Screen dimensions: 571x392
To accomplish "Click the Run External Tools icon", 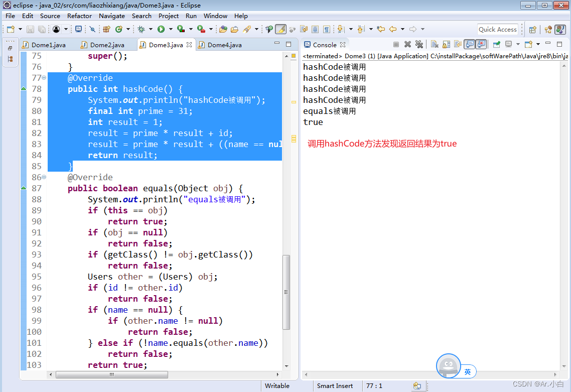I will [201, 29].
